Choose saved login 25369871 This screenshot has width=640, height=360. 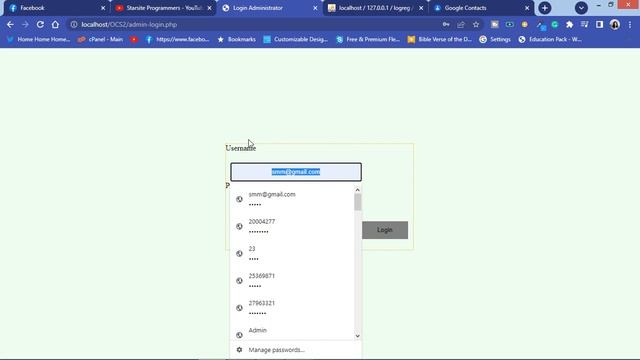pos(292,280)
